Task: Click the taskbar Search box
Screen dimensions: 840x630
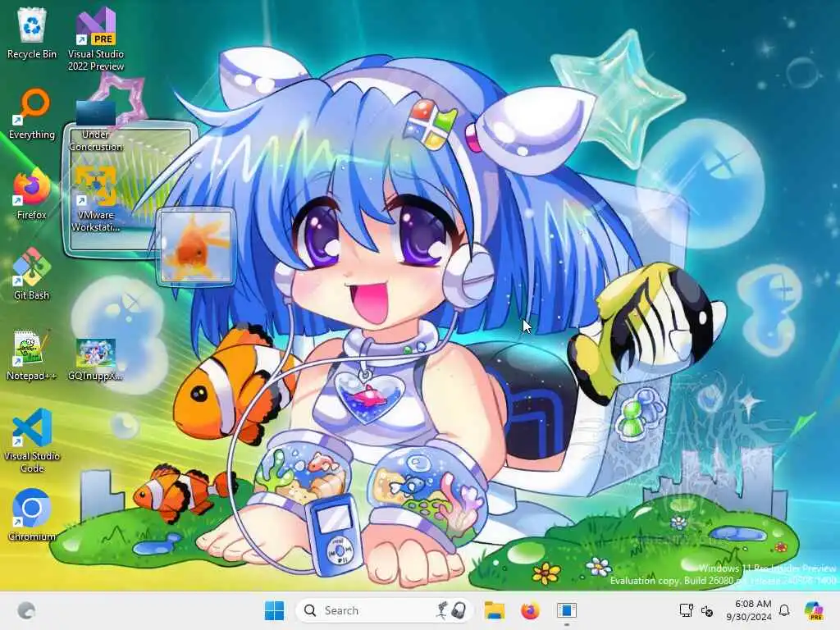Action: [384, 610]
